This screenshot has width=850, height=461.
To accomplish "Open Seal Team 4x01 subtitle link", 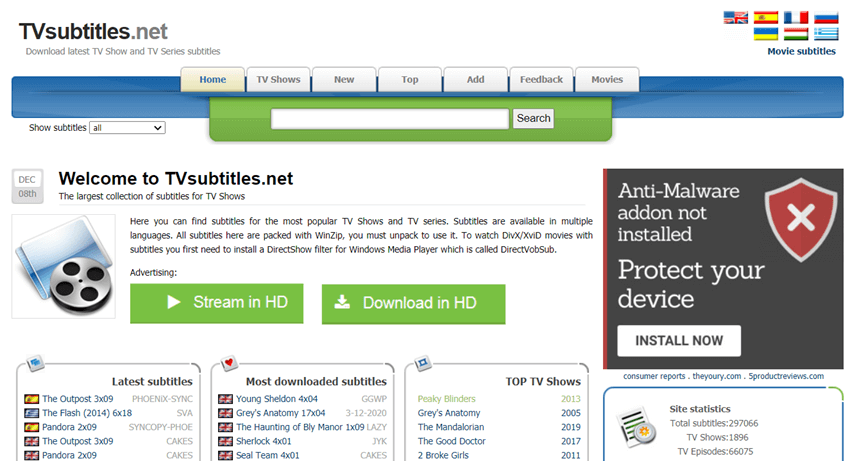I will click(267, 456).
